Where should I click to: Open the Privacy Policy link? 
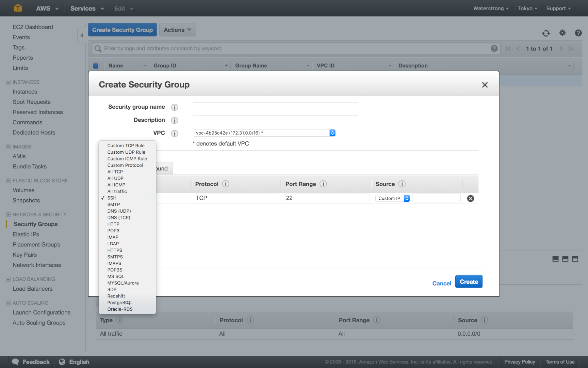point(520,362)
